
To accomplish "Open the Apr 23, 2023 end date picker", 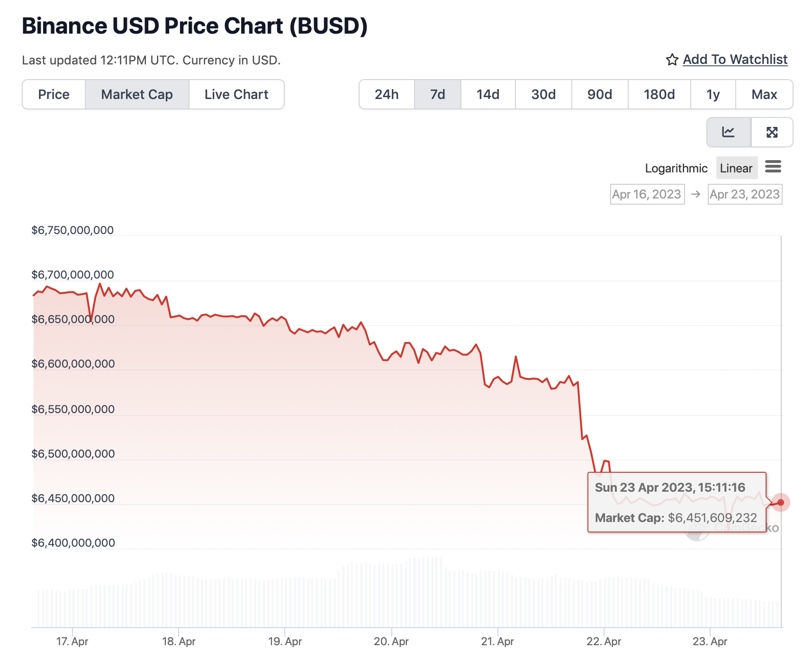I will [745, 194].
